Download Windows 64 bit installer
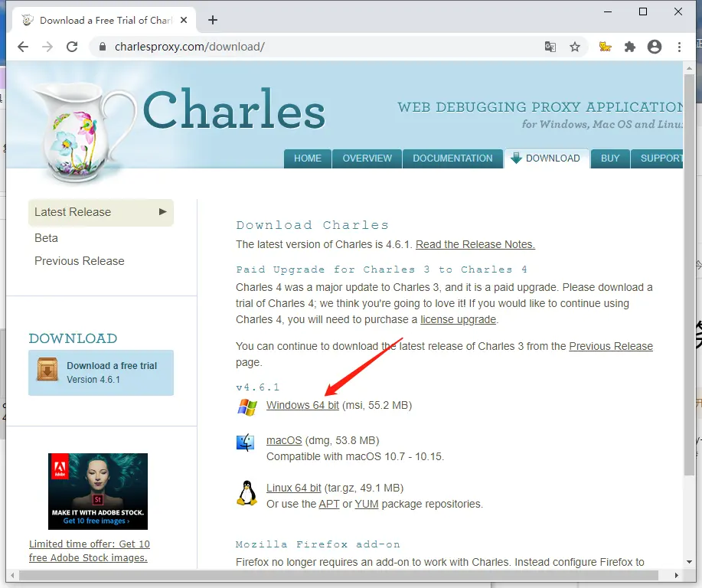 click(x=302, y=405)
